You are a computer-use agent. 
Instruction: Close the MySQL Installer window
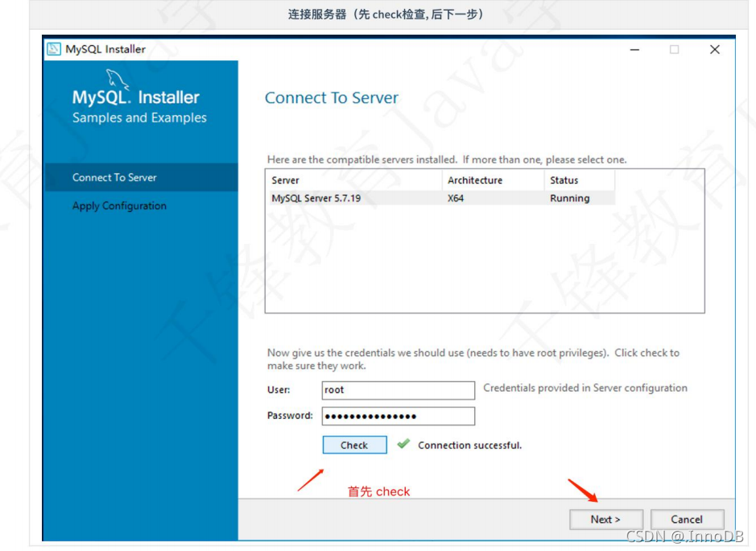pyautogui.click(x=714, y=49)
